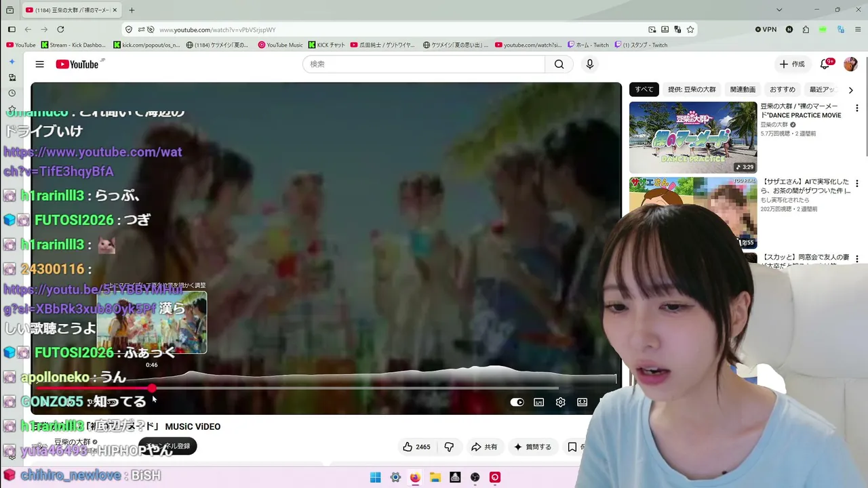Open OBS Studio from the taskbar
The image size is (868, 488).
475,478
